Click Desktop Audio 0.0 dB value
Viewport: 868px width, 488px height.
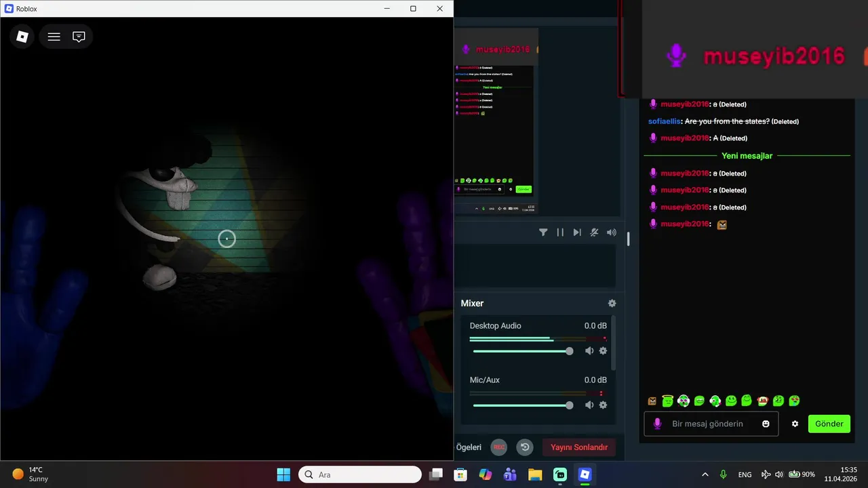point(595,326)
